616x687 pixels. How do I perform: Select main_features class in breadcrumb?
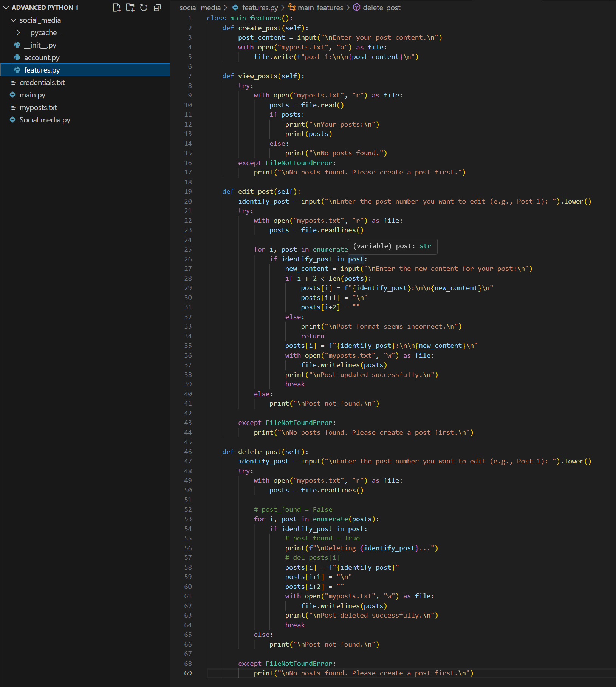pos(320,8)
